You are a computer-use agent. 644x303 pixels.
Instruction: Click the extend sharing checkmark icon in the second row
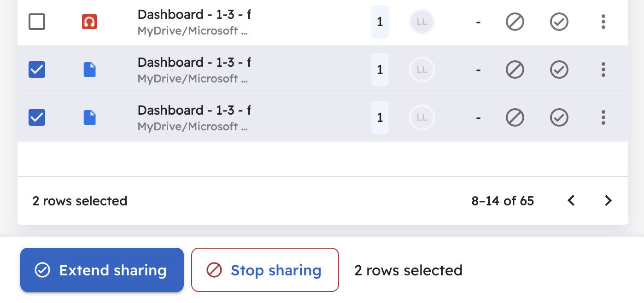(x=559, y=70)
